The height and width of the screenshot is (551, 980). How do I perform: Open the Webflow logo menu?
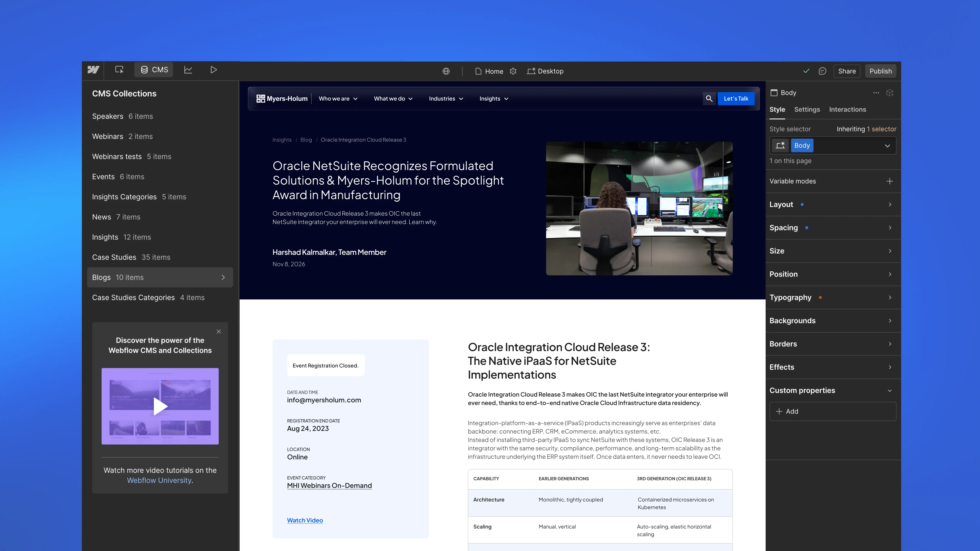pyautogui.click(x=93, y=70)
